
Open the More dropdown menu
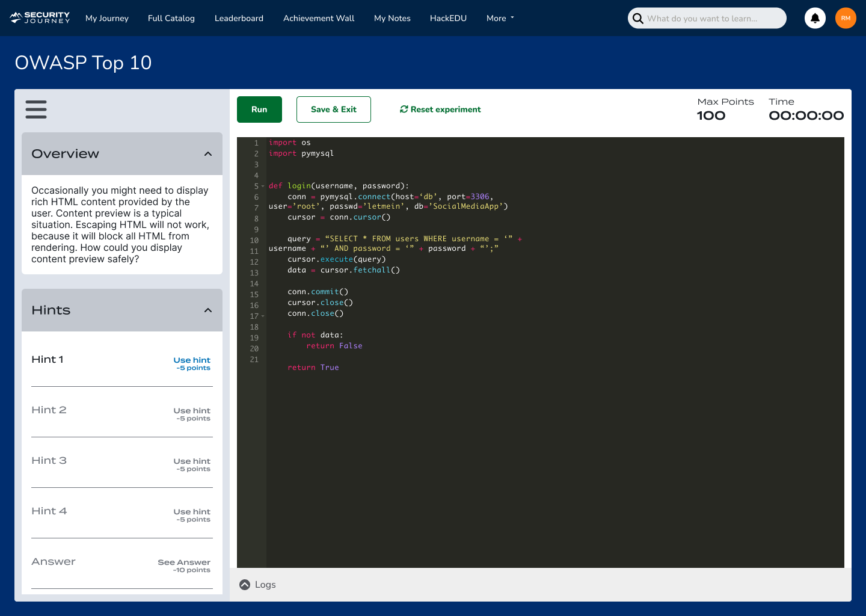point(500,18)
